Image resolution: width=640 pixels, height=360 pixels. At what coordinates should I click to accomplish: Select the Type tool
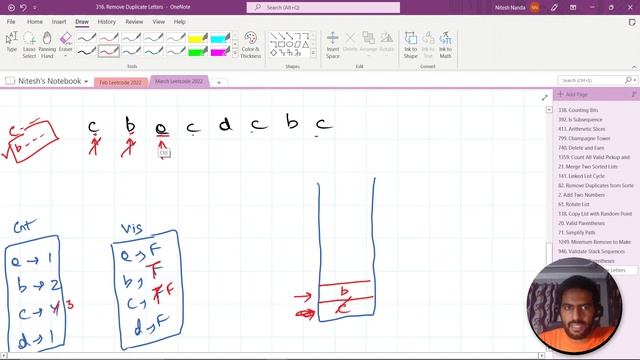(x=11, y=42)
